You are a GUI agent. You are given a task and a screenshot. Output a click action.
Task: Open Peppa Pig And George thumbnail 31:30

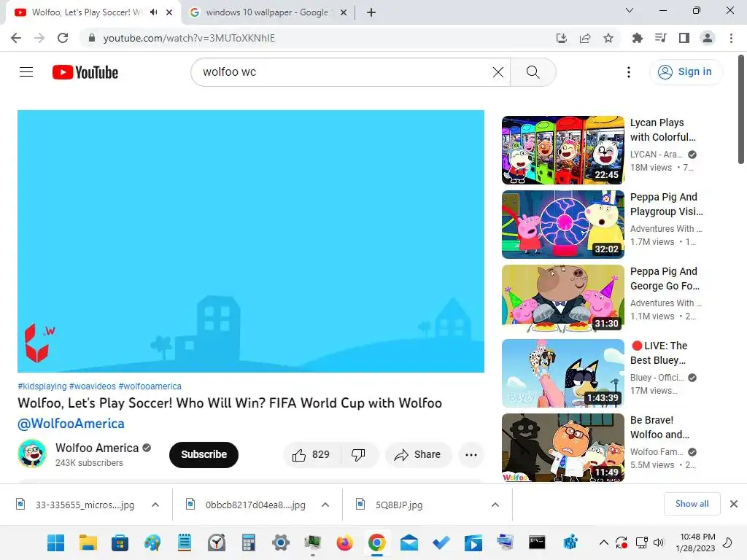[x=563, y=298]
